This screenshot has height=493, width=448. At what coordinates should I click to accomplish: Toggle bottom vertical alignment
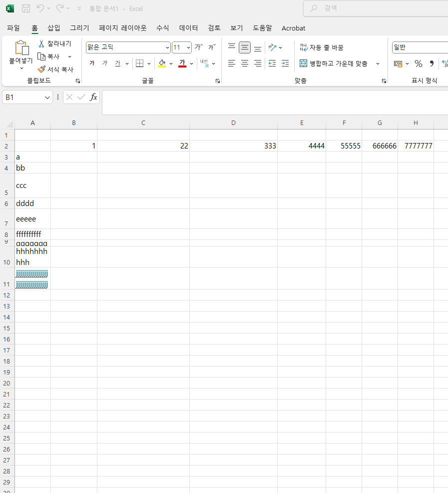(x=258, y=47)
